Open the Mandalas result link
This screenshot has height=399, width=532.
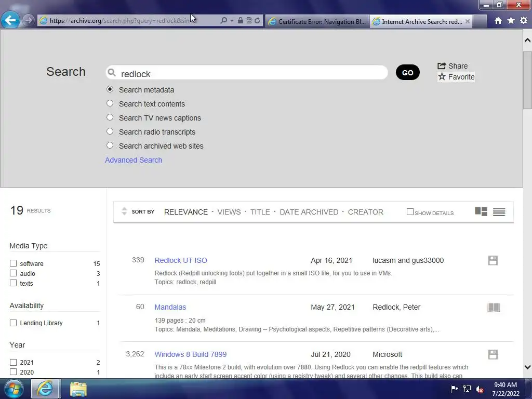click(x=170, y=307)
